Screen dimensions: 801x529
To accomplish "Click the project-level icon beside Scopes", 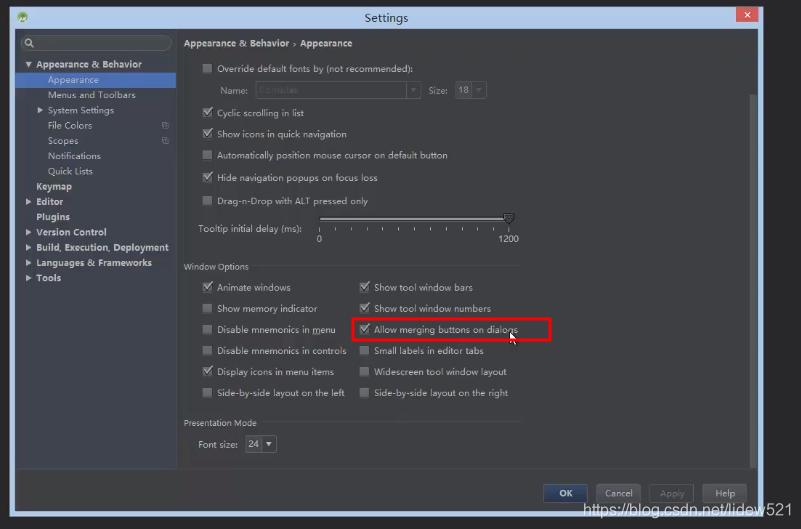I will coord(165,140).
